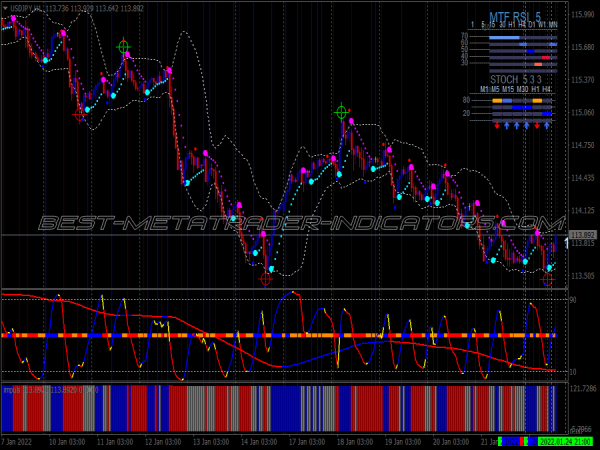The image size is (600, 450).
Task: Click the M30 label in the STOCH panel
Action: pos(522,89)
